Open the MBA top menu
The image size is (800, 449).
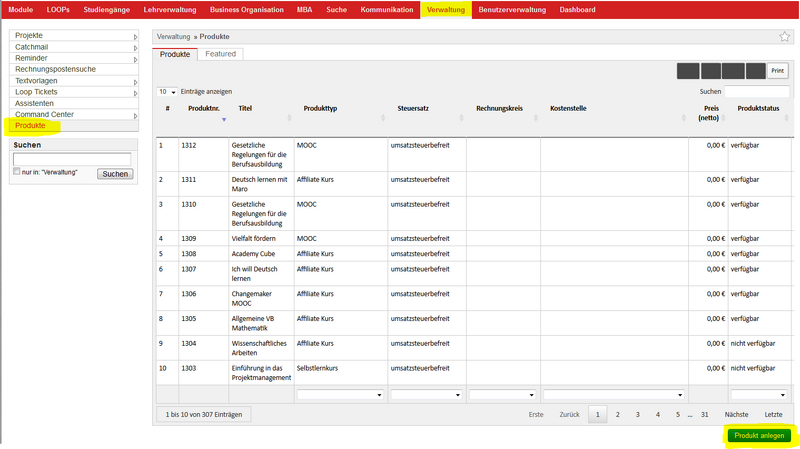(305, 10)
